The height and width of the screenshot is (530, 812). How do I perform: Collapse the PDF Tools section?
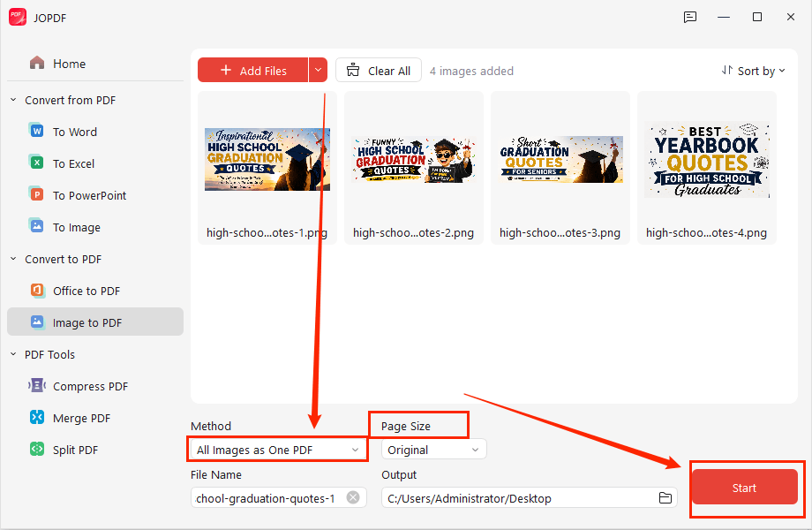coord(13,354)
